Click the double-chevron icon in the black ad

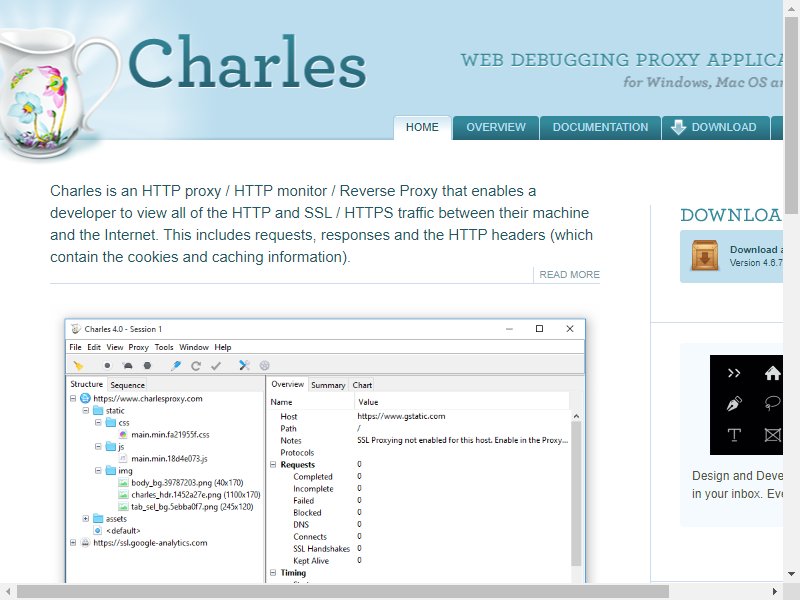734,373
